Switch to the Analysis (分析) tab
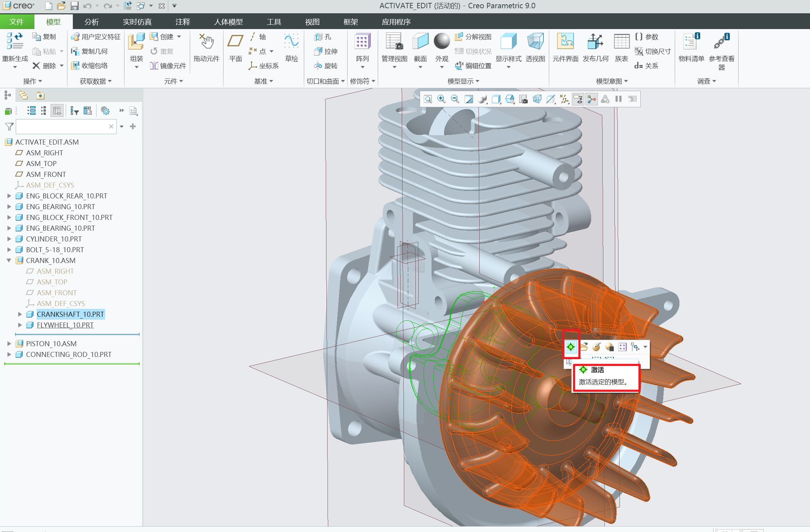 pyautogui.click(x=91, y=22)
